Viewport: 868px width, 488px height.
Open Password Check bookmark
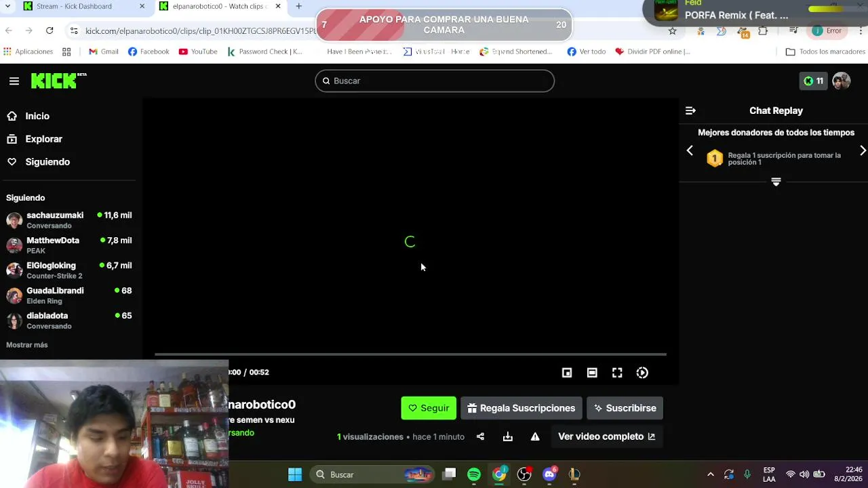click(265, 52)
